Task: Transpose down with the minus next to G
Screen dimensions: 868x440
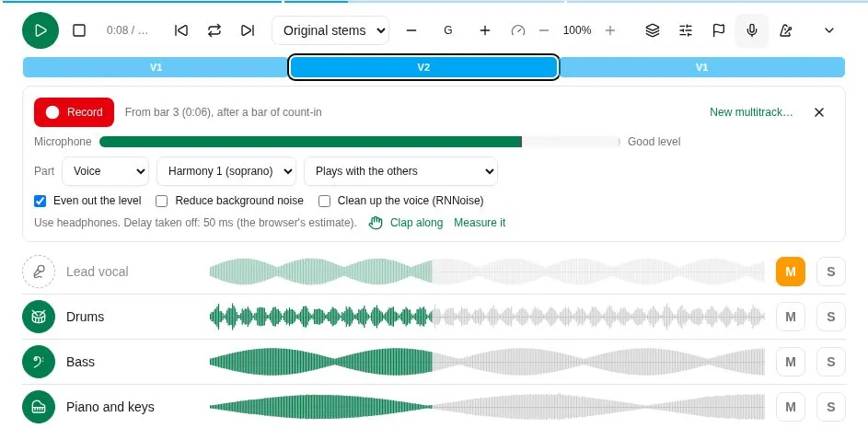Action: coord(411,30)
